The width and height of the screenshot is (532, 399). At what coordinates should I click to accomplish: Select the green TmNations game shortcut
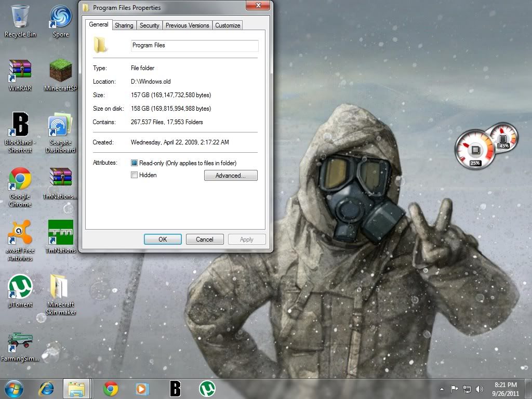click(x=61, y=236)
